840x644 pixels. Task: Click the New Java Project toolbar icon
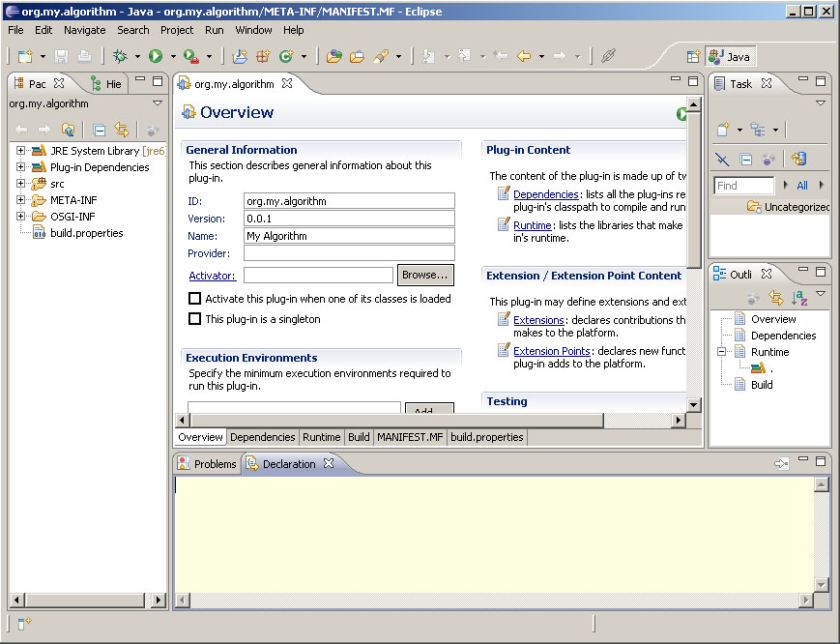[240, 56]
